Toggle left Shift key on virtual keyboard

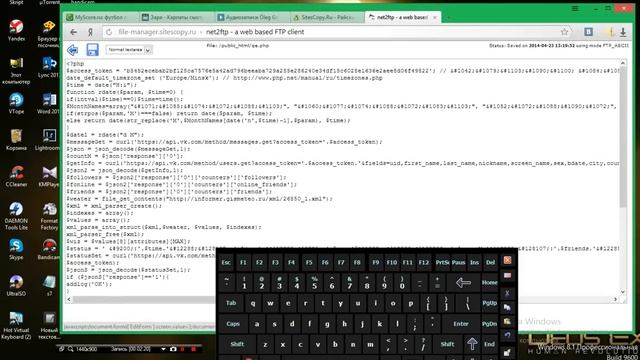point(237,344)
